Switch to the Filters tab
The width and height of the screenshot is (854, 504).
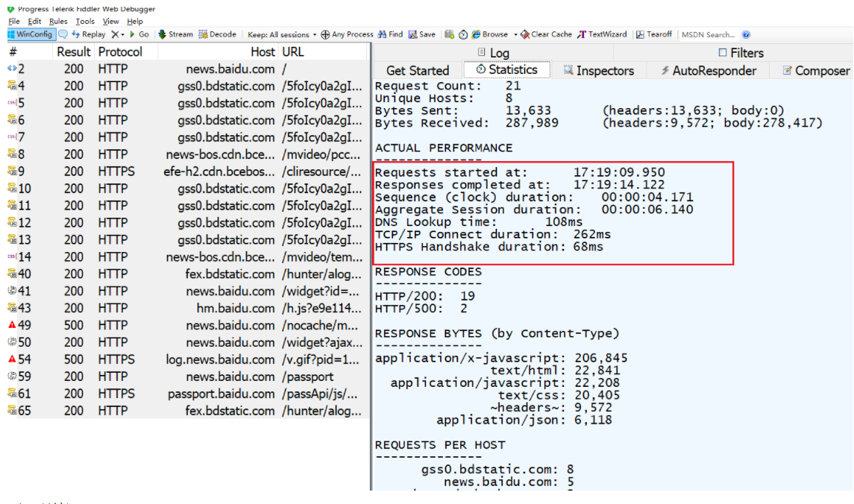pyautogui.click(x=741, y=53)
